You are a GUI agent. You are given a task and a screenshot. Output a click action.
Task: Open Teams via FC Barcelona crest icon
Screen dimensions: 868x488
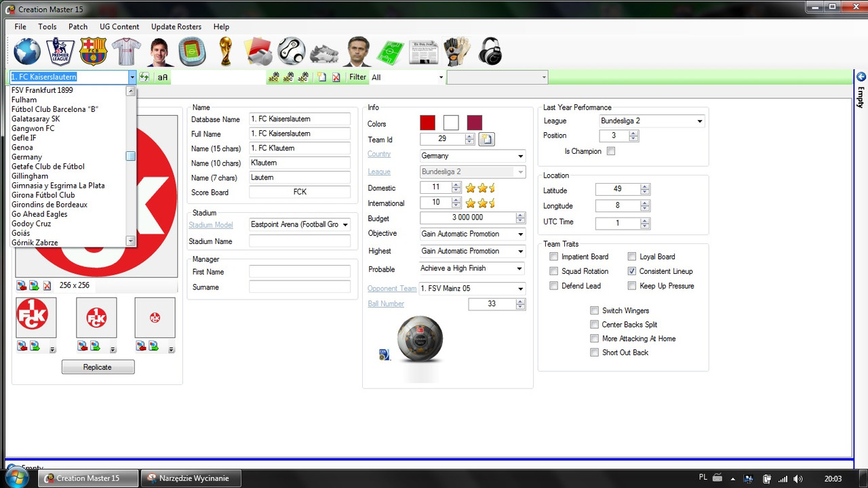tap(93, 52)
